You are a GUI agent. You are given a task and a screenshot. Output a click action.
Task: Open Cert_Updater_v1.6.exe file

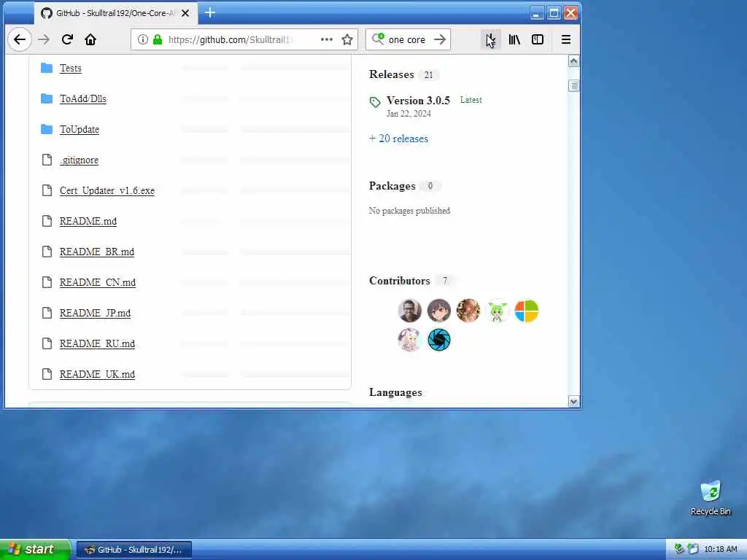(x=107, y=190)
